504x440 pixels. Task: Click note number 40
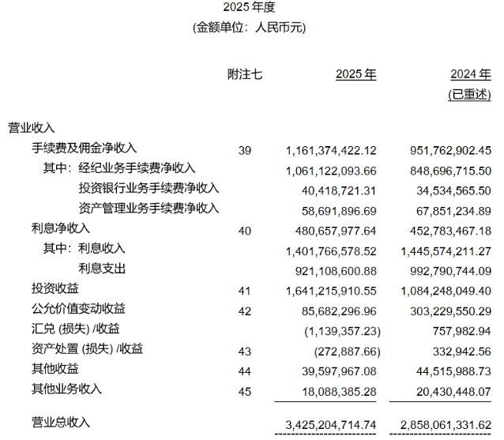tap(245, 231)
